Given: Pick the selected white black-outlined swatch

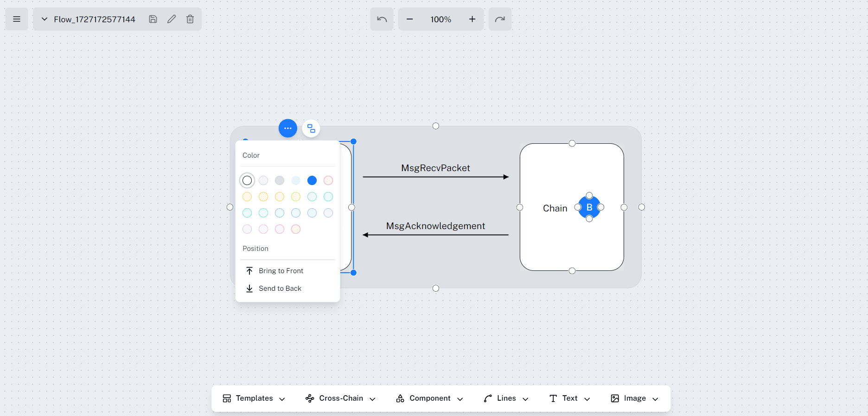Looking at the screenshot, I should (247, 180).
